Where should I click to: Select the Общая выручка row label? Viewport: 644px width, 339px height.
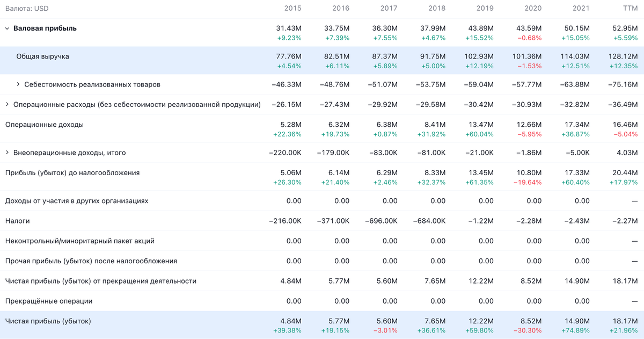tap(42, 56)
